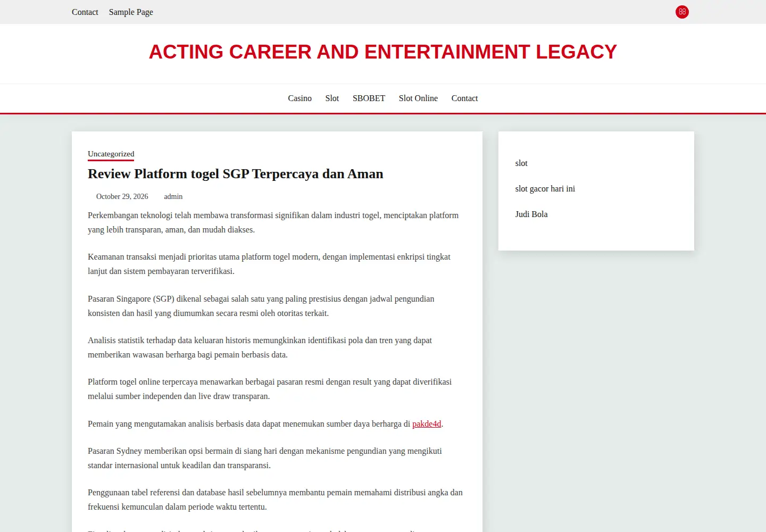Open the Sample Page link

click(131, 12)
